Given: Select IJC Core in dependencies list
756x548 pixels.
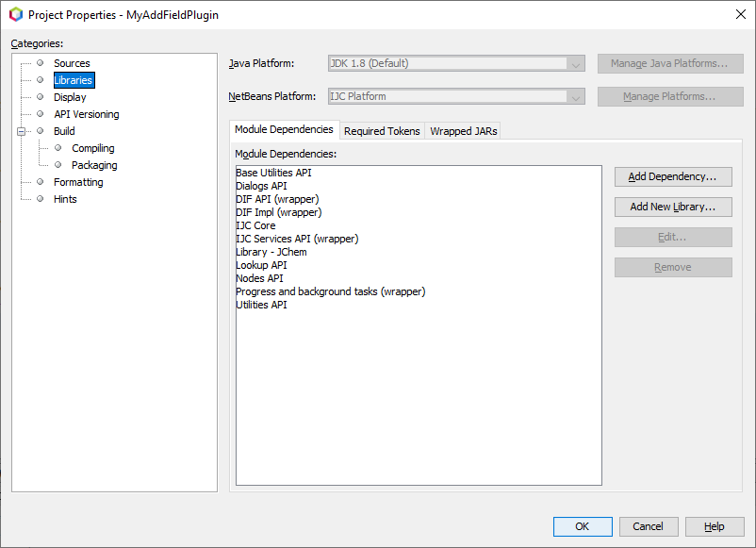Looking at the screenshot, I should 255,225.
